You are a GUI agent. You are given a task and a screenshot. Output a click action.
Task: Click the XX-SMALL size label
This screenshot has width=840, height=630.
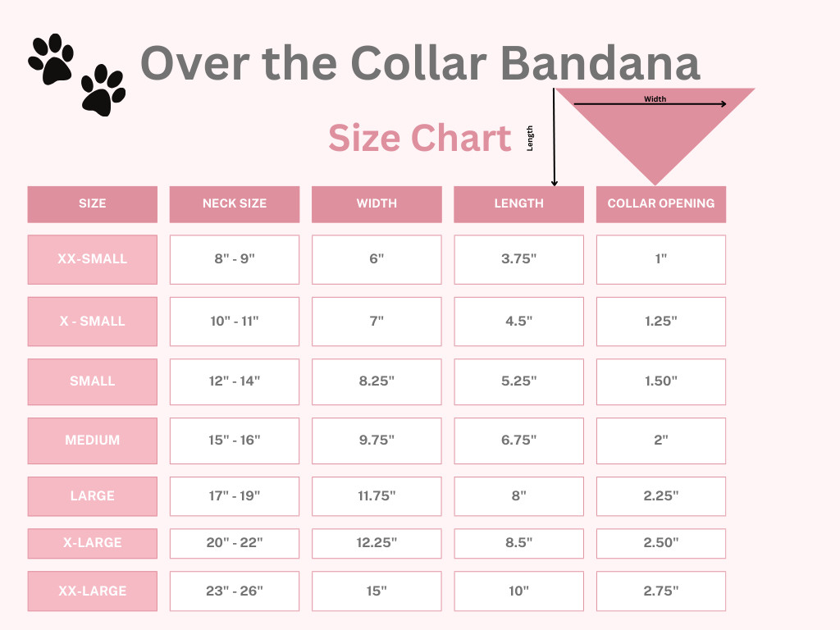92,259
